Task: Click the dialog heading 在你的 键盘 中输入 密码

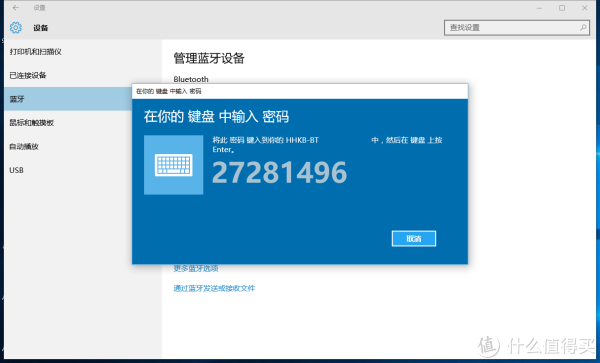Action: [x=216, y=116]
